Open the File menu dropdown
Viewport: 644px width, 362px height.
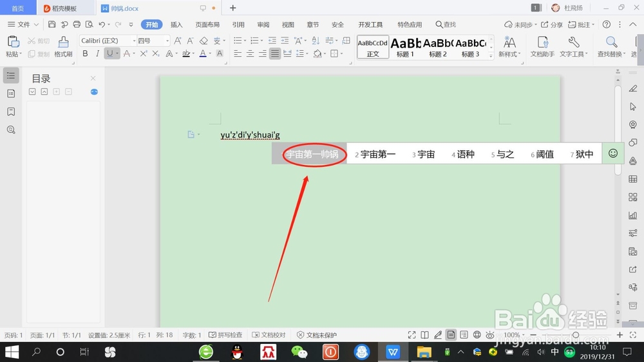pyautogui.click(x=23, y=24)
